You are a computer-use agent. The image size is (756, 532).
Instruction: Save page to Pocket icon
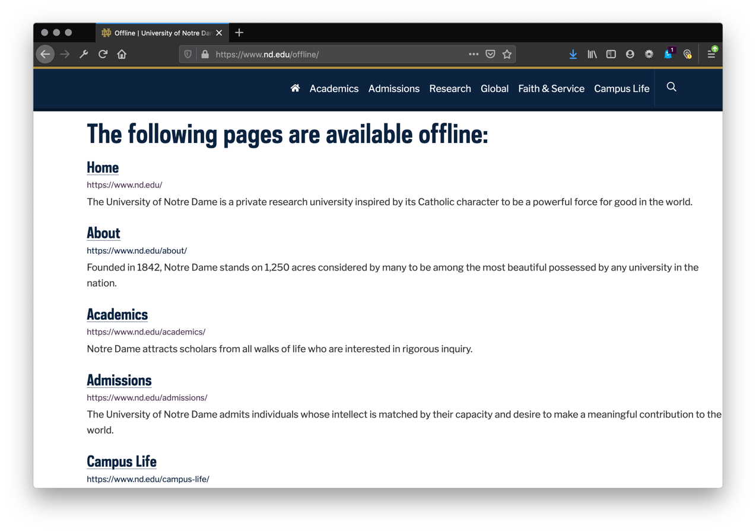coord(490,54)
